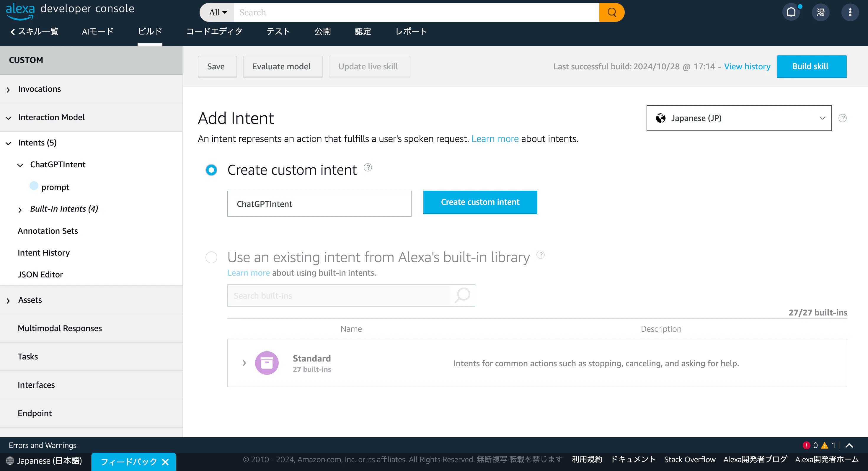
Task: Open the コードエディタ tab
Action: coord(214,31)
